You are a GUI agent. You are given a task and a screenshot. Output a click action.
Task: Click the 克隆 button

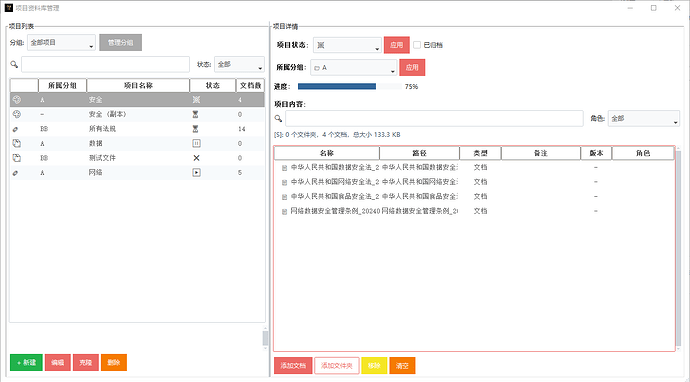pyautogui.click(x=86, y=362)
